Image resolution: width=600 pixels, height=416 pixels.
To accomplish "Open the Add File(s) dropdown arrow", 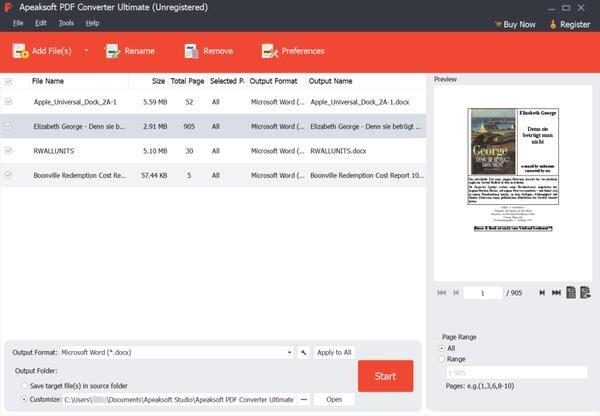I will (x=85, y=51).
